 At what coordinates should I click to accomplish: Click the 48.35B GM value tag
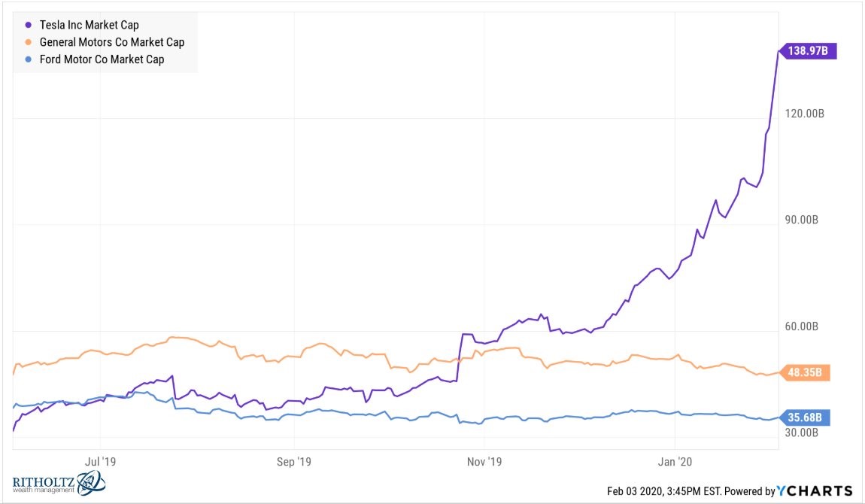(x=804, y=372)
